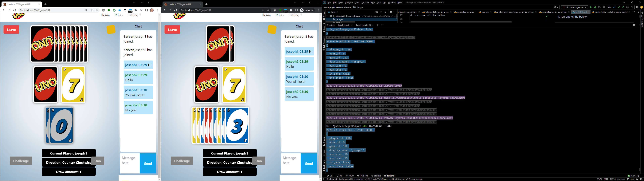Open the Git rollback arrow icon

[632, 7]
